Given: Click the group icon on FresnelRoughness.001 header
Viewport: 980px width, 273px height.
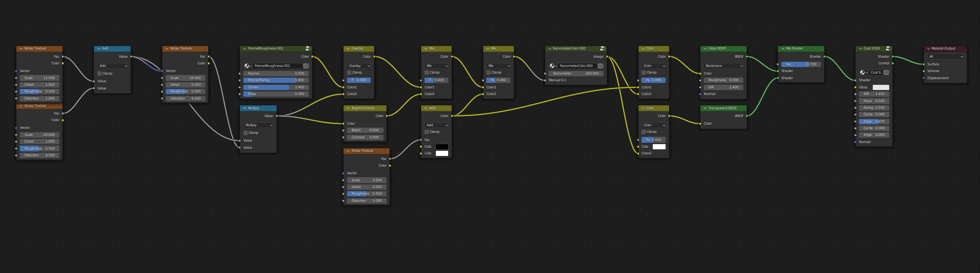Looking at the screenshot, I should point(308,49).
